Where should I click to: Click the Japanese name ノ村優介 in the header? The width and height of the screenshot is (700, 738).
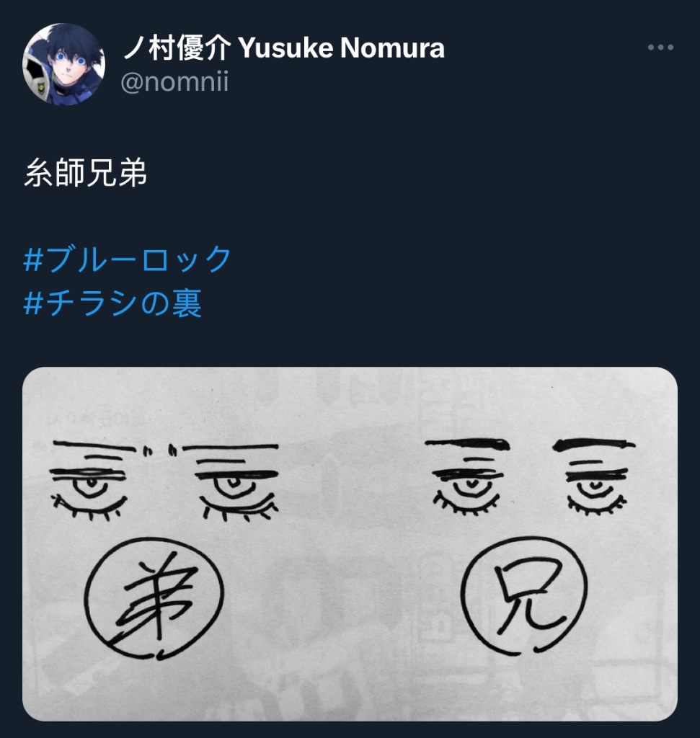point(177,48)
